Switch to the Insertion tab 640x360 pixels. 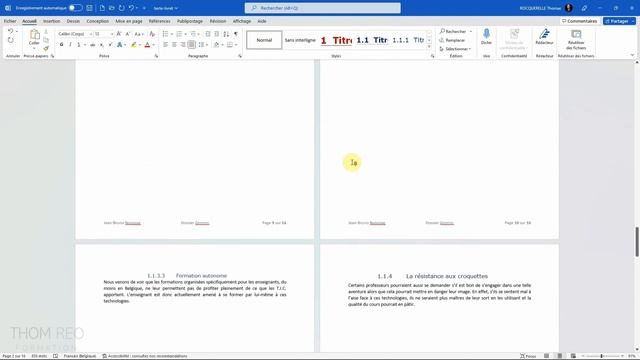tap(51, 21)
